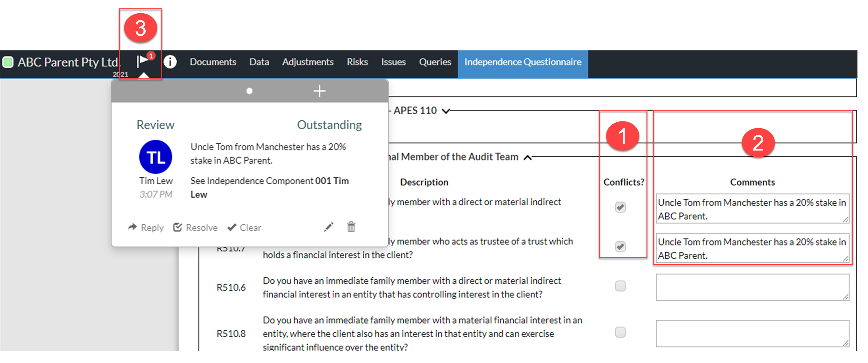
Task: Enable the Conflicts checkbox for R510.8
Action: 620,332
